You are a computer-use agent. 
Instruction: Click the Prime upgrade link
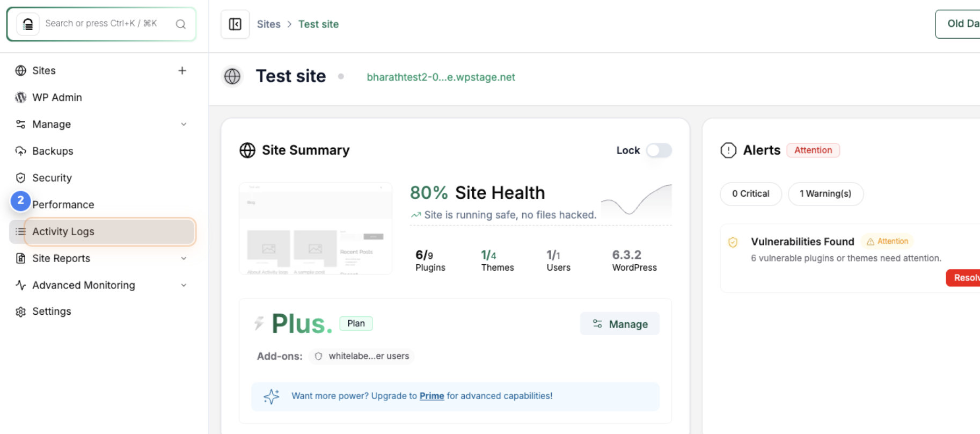point(432,396)
